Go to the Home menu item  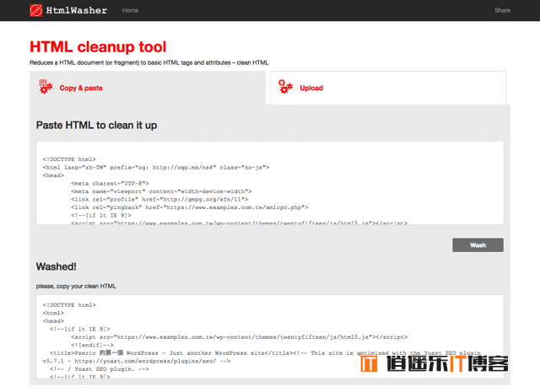pyautogui.click(x=130, y=10)
